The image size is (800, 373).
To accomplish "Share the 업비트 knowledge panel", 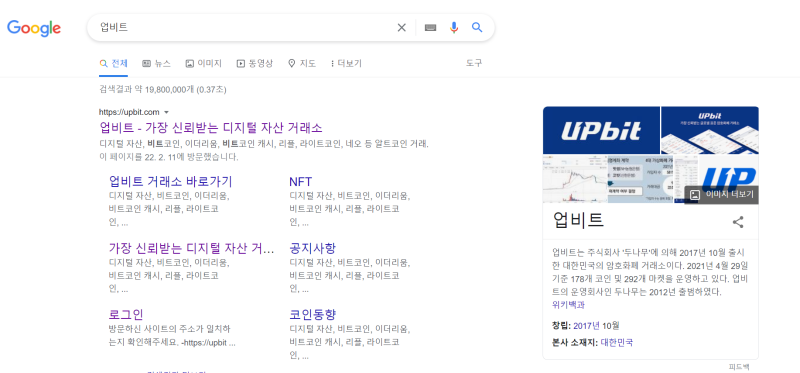I will pyautogui.click(x=738, y=222).
